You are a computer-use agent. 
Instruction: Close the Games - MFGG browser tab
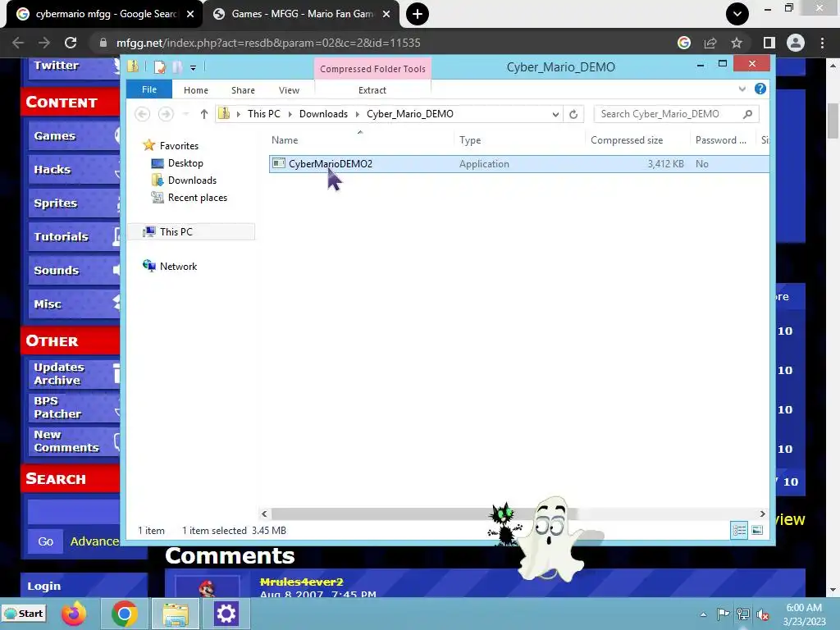[x=386, y=15]
